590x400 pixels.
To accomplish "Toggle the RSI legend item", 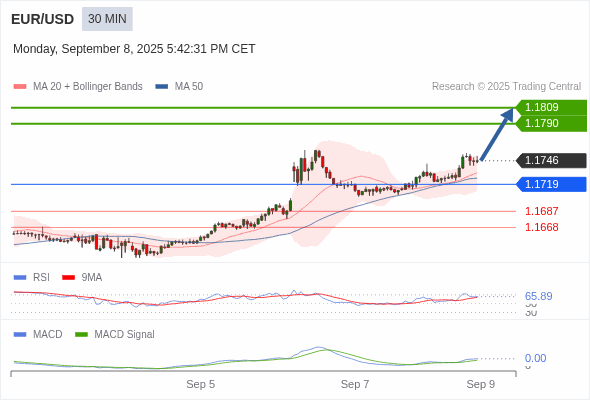I will [x=32, y=277].
